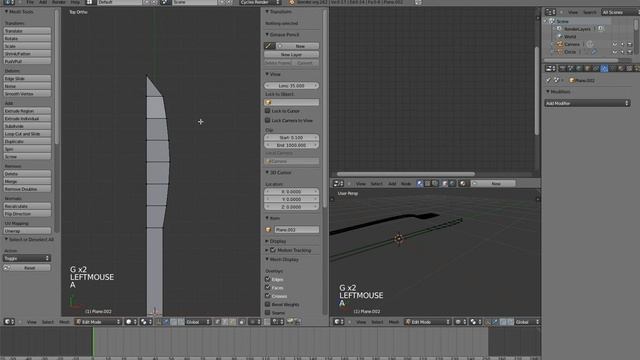
Task: Click the green timeline frame marker
Action: [93, 341]
